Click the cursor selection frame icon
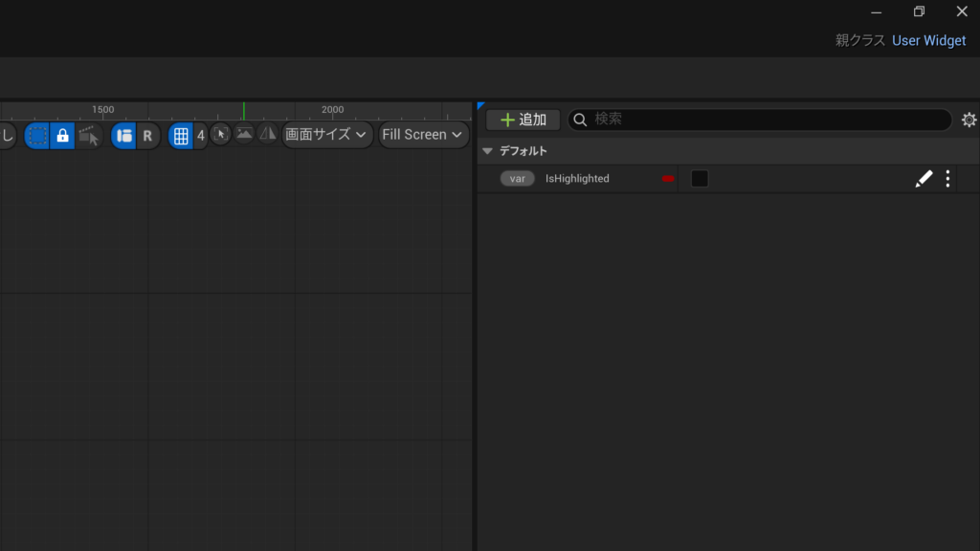This screenshot has height=551, width=980. pyautogui.click(x=221, y=134)
